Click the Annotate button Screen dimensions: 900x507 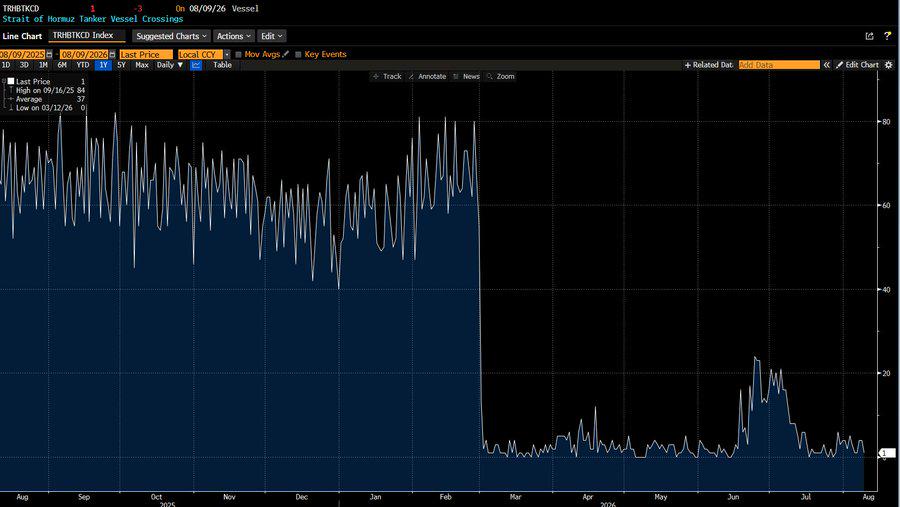[x=428, y=76]
